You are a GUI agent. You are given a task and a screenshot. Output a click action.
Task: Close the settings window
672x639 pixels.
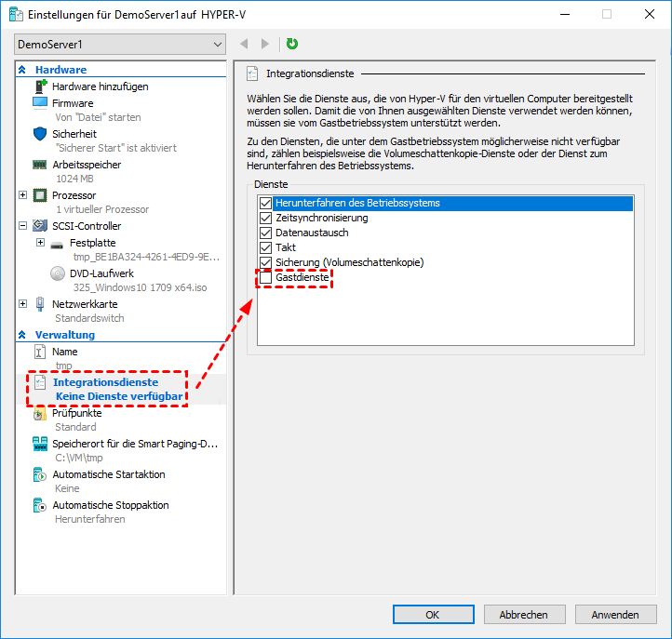(650, 15)
